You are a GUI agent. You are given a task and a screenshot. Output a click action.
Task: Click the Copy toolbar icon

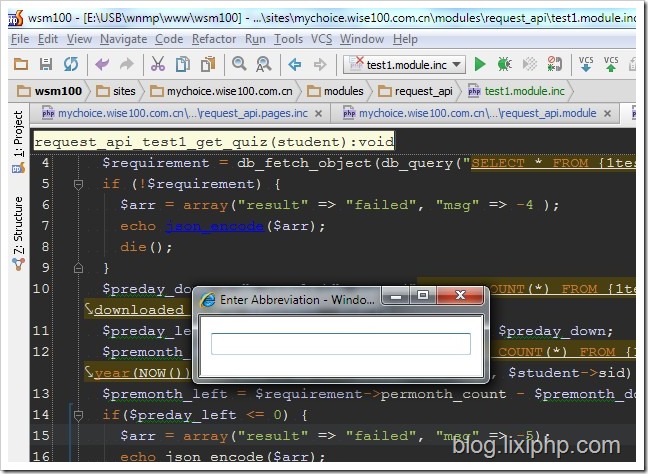click(183, 64)
